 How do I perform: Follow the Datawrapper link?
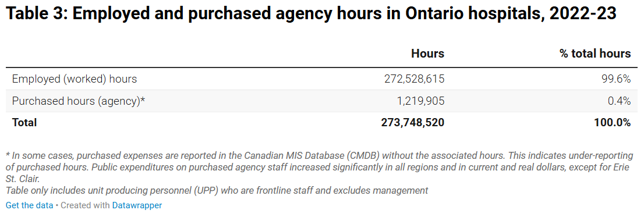tap(137, 205)
